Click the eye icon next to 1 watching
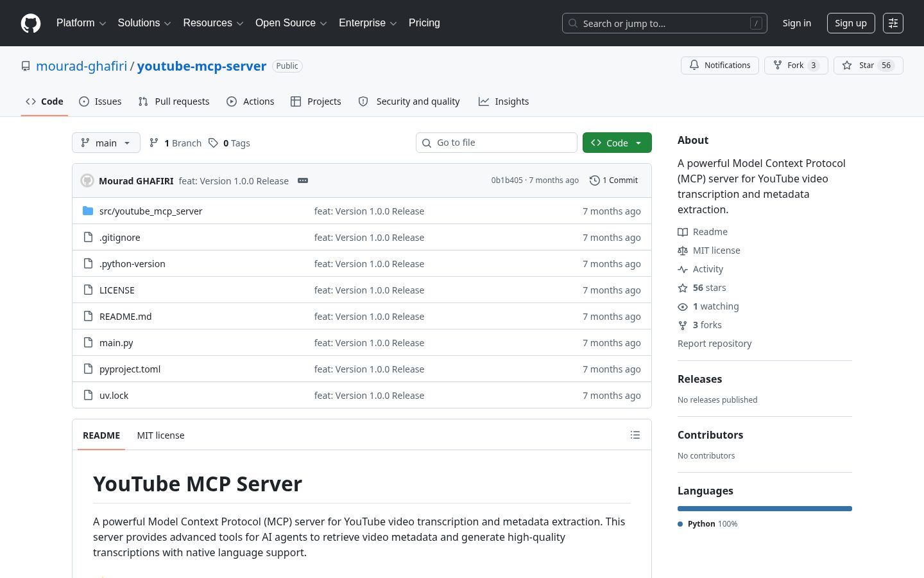Image resolution: width=924 pixels, height=578 pixels. [683, 307]
